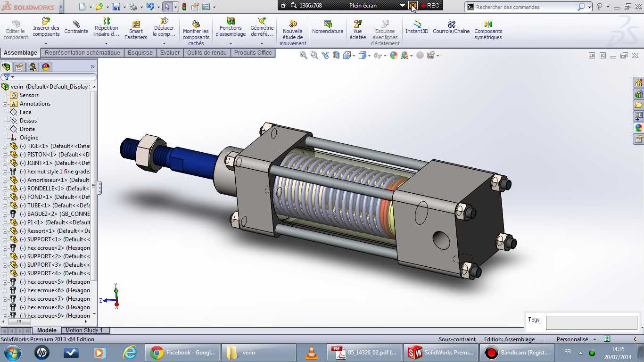Open dropdown arrow under Insérer des composants
This screenshot has height=362, width=644.
(46, 43)
